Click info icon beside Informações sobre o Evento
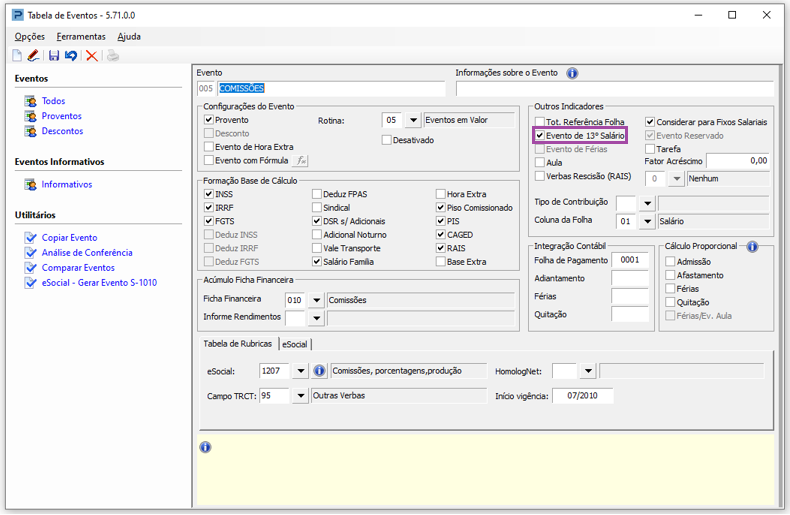790x515 pixels. [572, 73]
